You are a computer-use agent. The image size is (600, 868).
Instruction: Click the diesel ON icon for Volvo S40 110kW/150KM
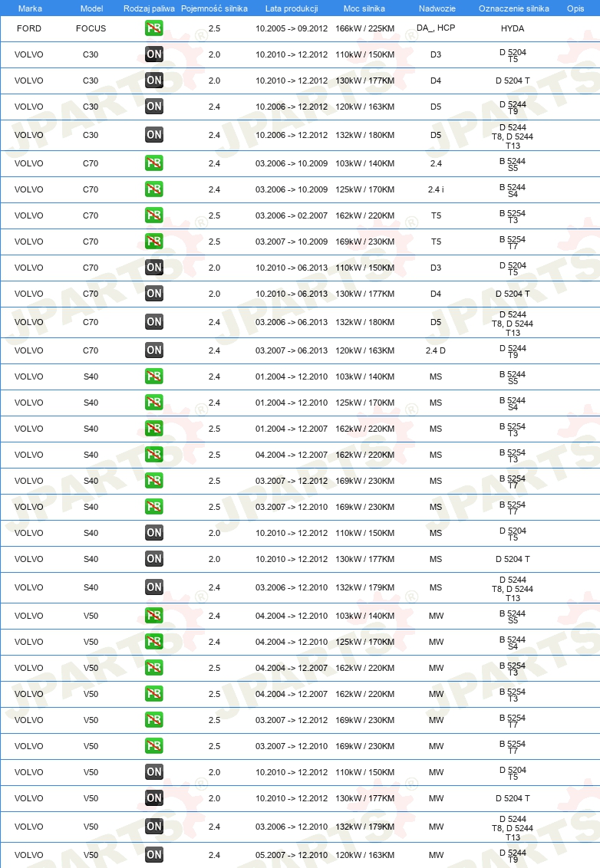click(154, 533)
